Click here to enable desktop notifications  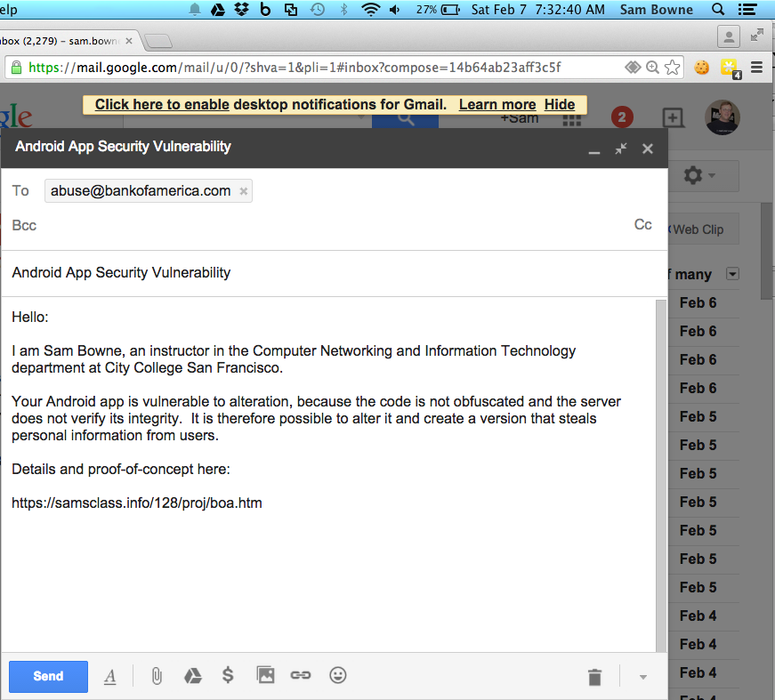click(x=162, y=104)
